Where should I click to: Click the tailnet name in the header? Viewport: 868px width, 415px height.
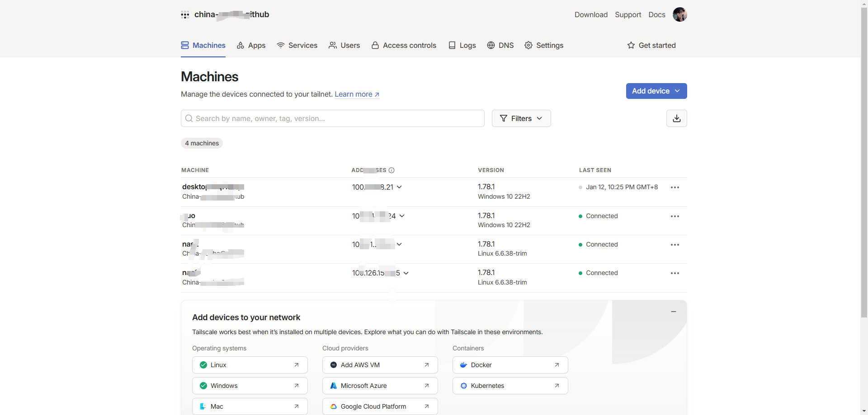pyautogui.click(x=231, y=14)
